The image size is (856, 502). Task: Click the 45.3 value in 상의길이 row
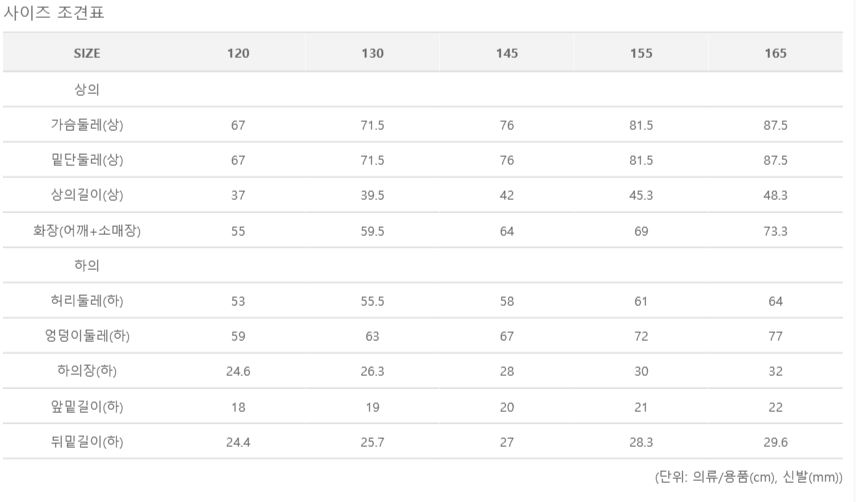[x=641, y=195]
